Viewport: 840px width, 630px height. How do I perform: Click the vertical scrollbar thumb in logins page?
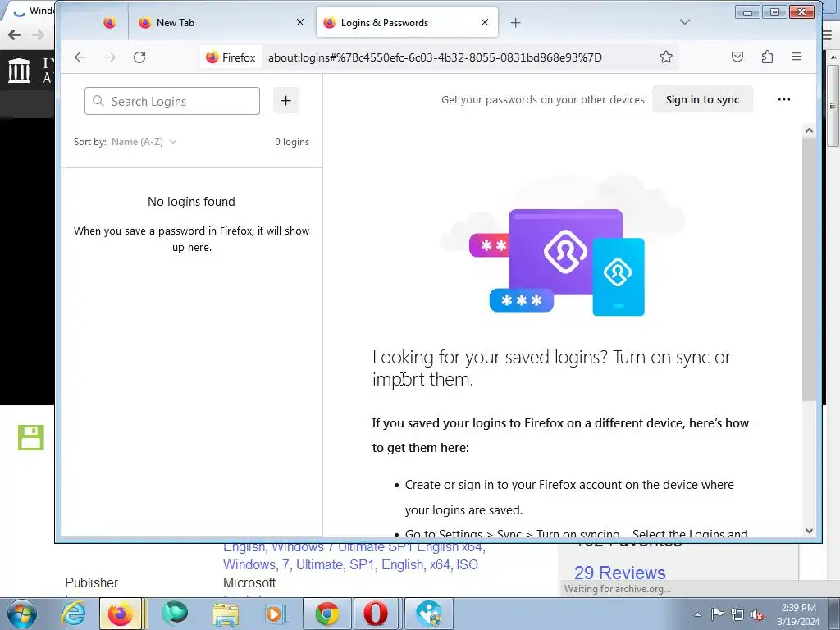(809, 269)
